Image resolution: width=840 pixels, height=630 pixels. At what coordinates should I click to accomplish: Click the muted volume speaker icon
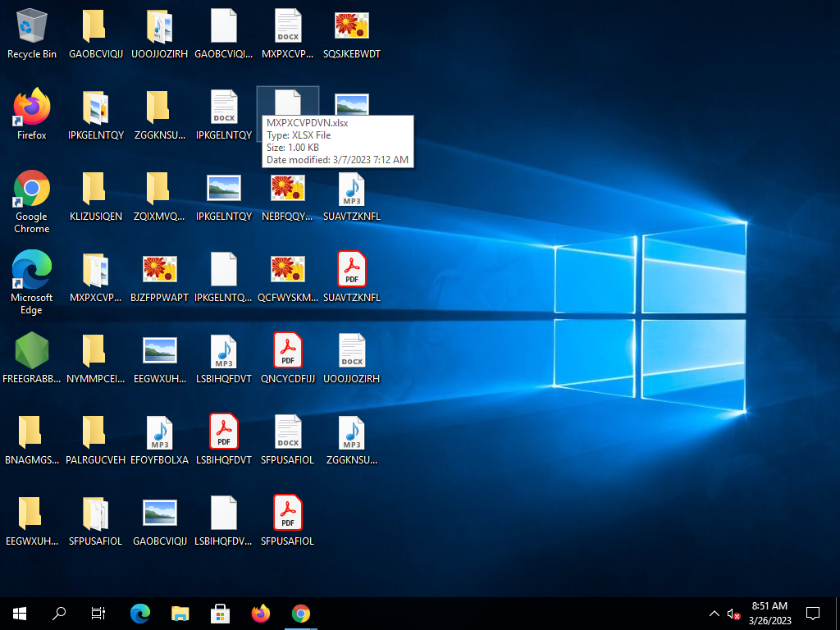click(x=733, y=614)
